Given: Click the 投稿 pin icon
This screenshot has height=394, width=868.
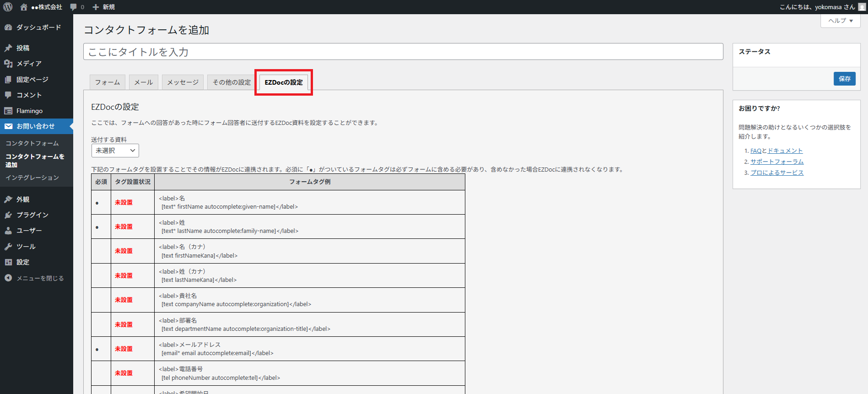Looking at the screenshot, I should (8, 48).
